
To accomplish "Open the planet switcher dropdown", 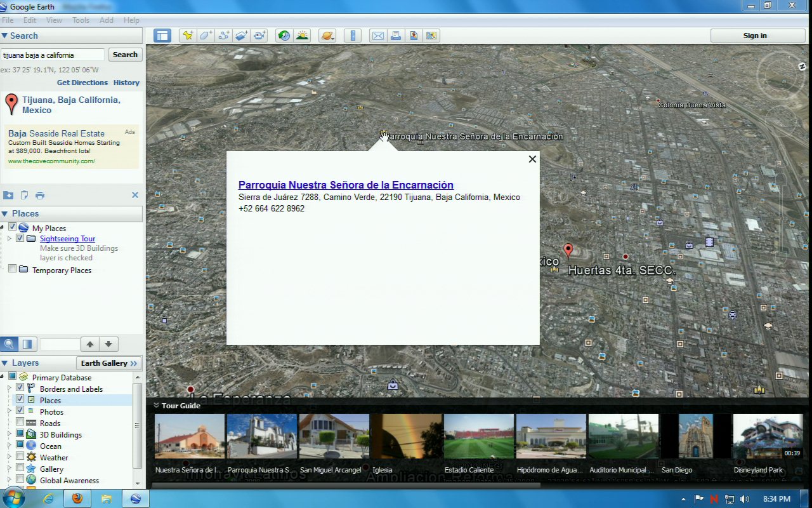I will (x=327, y=36).
